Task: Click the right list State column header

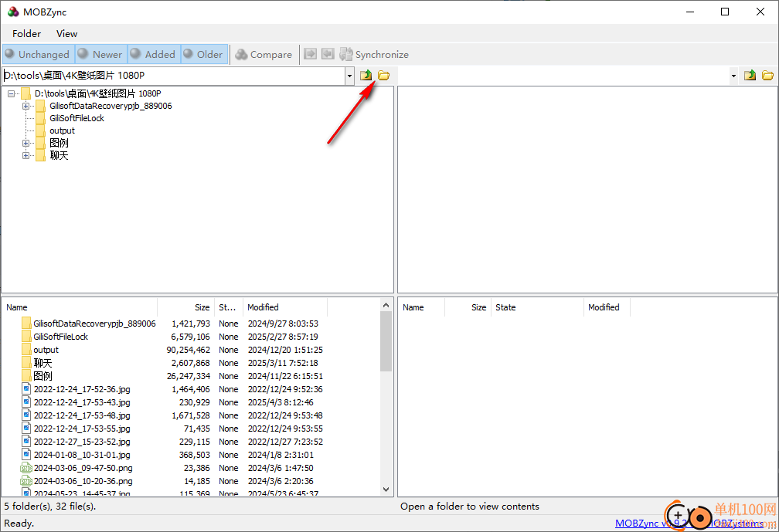Action: coord(538,307)
